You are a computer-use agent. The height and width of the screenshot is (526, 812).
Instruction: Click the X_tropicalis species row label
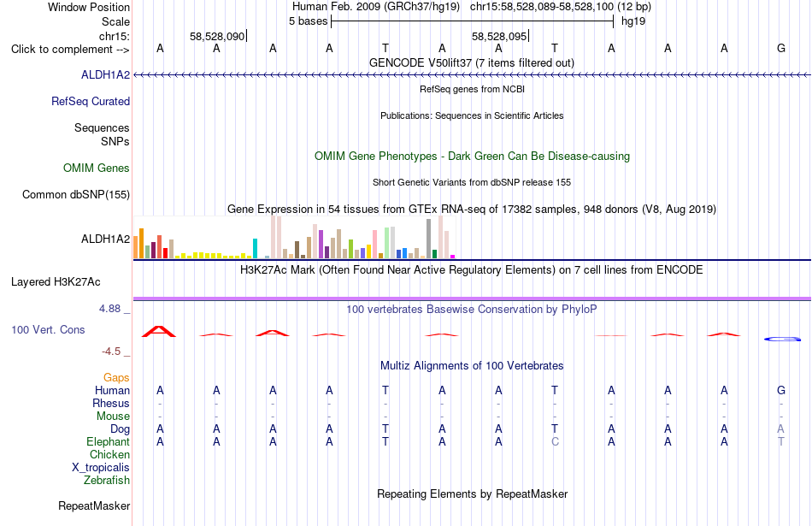(101, 468)
